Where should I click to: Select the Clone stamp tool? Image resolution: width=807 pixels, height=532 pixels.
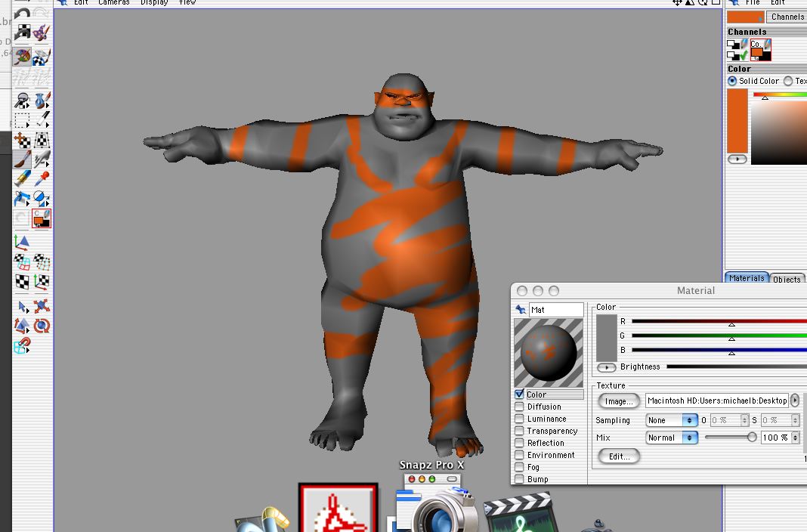click(x=22, y=199)
